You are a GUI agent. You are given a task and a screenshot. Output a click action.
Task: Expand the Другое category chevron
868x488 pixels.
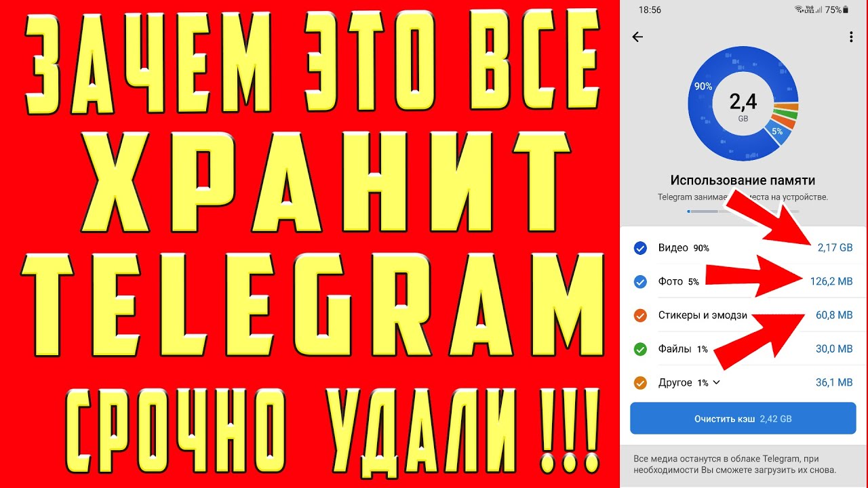[717, 383]
